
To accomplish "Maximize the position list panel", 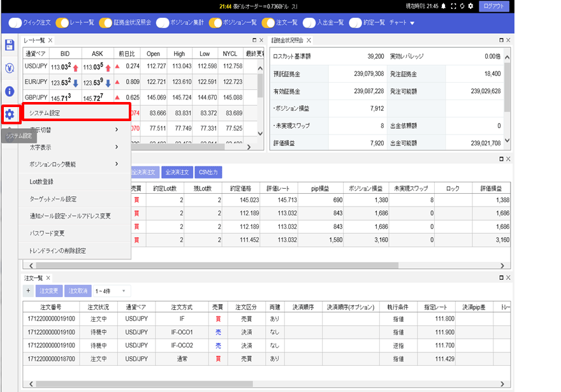I will pyautogui.click(x=501, y=159).
